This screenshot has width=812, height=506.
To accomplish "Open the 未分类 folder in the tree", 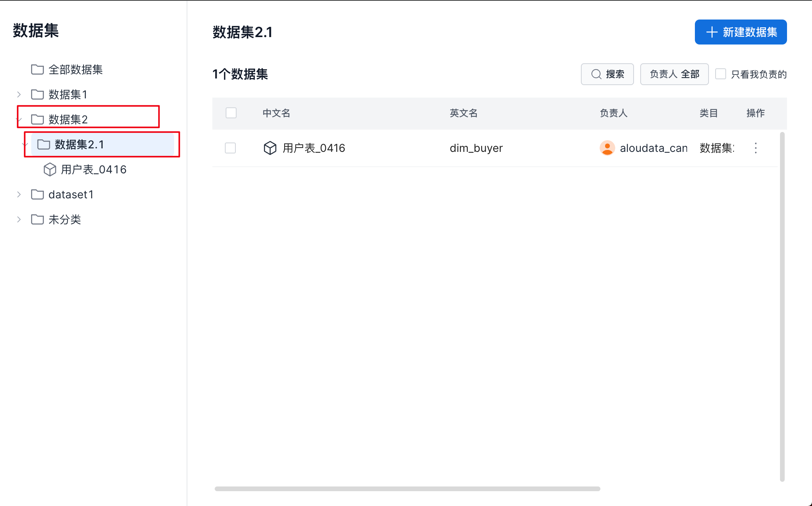I will (64, 219).
